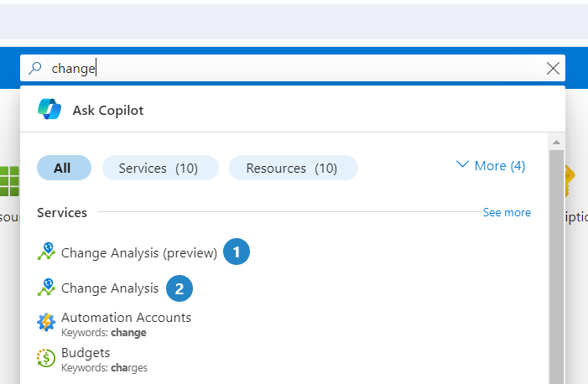Filter results by Resources (10)

(x=294, y=168)
